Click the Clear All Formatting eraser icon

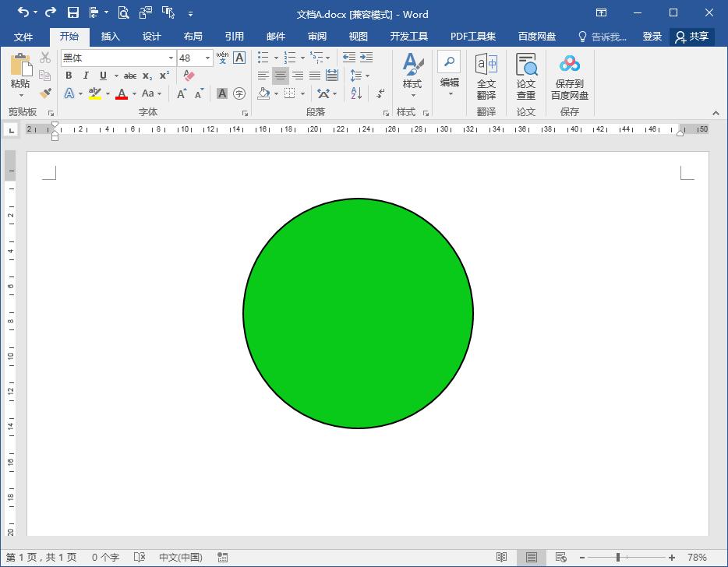pyautogui.click(x=188, y=76)
